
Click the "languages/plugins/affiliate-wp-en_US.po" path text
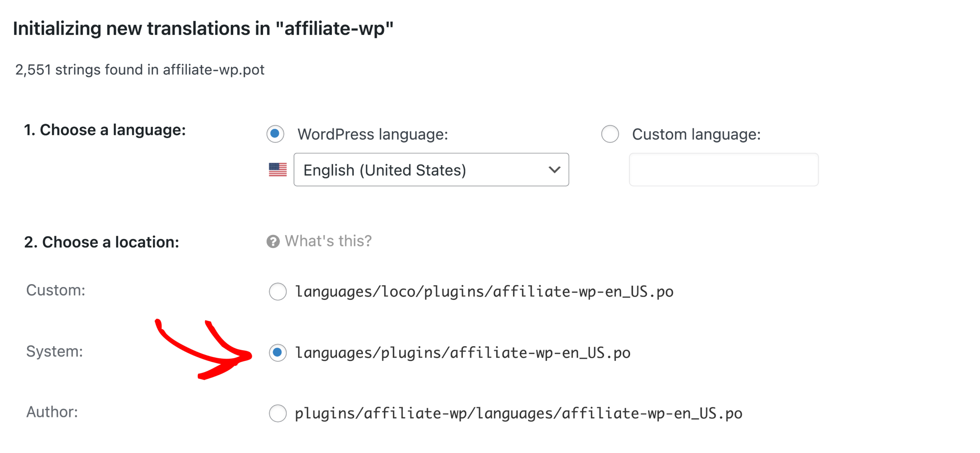click(462, 353)
